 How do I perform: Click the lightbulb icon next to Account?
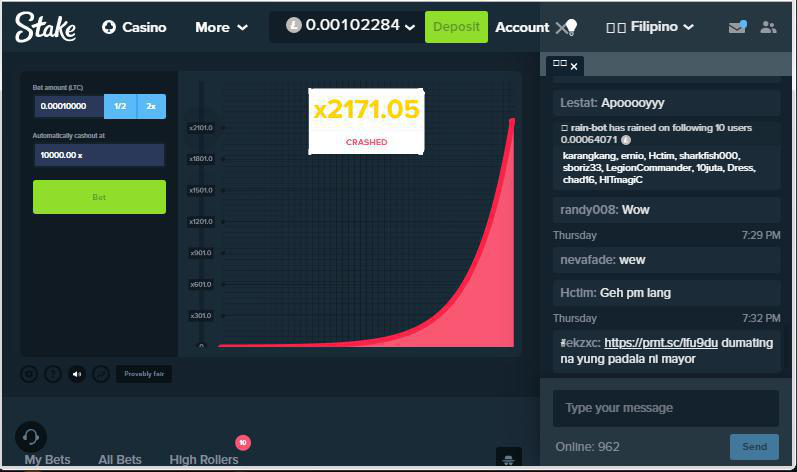[571, 27]
